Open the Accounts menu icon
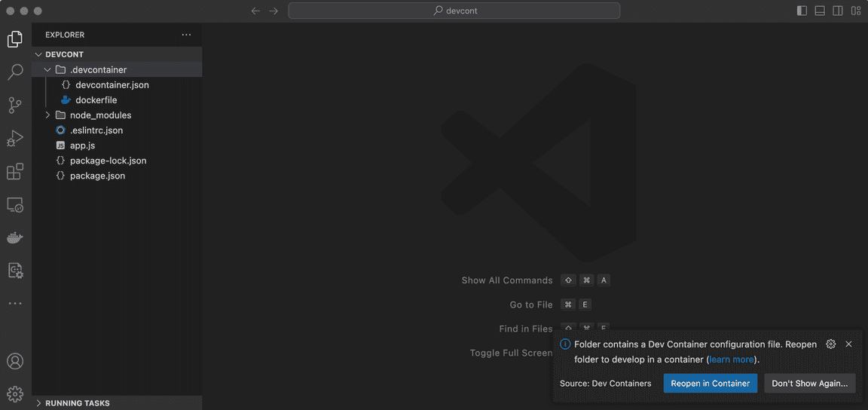The width and height of the screenshot is (868, 410). [15, 361]
